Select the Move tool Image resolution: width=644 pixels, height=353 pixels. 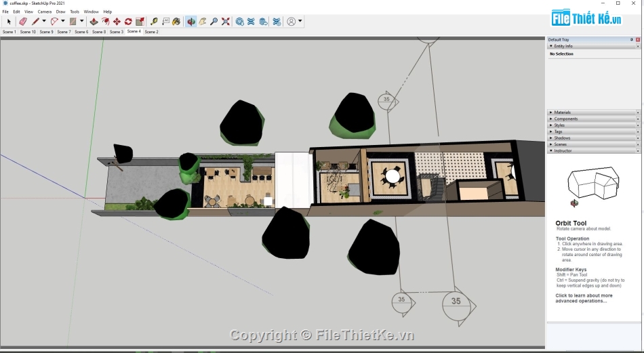pos(117,22)
